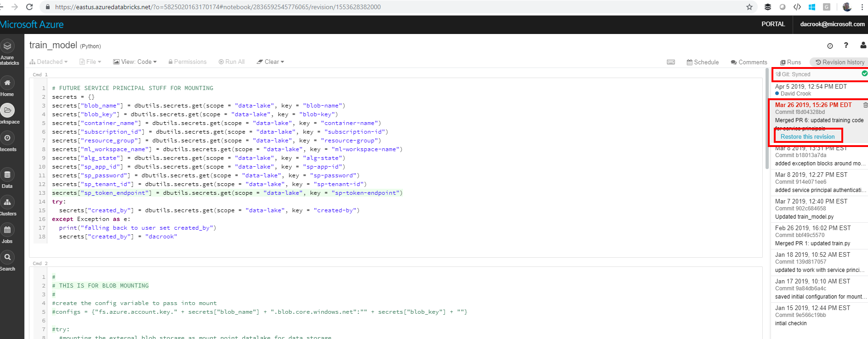This screenshot has width=868, height=339.
Task: Select Jan 18 2019 10:52 AM revision
Action: [819, 262]
